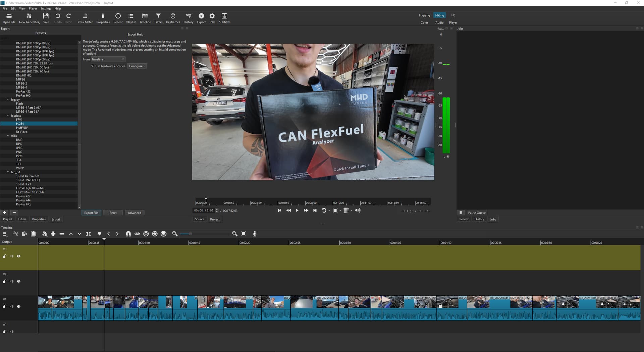Collapse the lossless preset group
Image resolution: width=644 pixels, height=352 pixels.
[x=8, y=116]
